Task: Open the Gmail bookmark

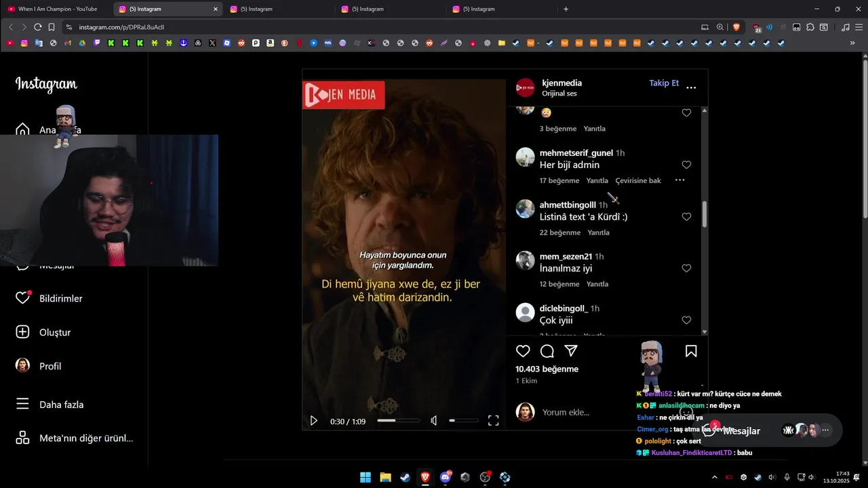Action: (x=68, y=43)
